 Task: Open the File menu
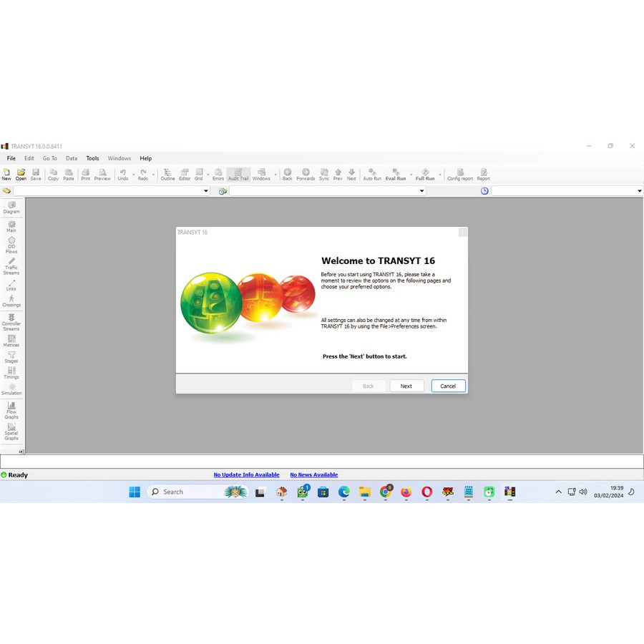pos(11,158)
